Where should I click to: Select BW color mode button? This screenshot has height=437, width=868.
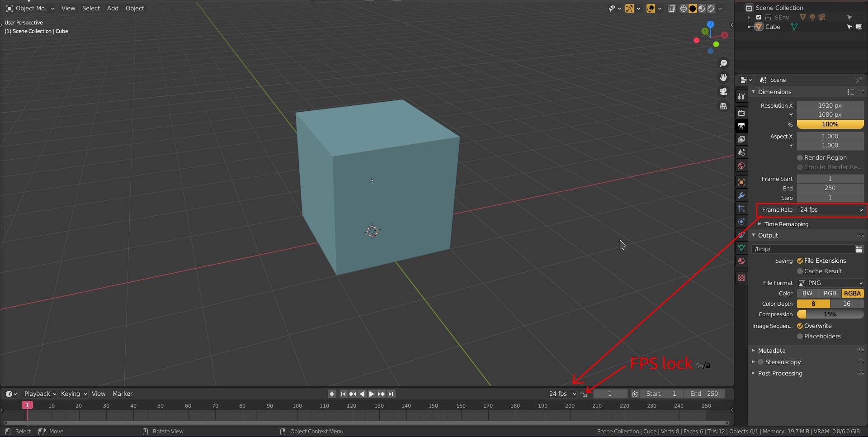point(807,294)
